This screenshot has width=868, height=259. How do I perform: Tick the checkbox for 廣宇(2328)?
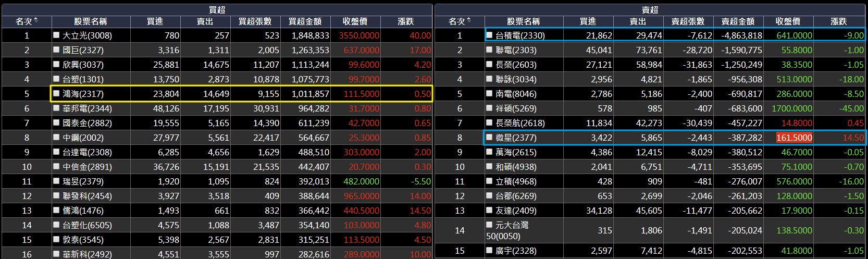[489, 250]
